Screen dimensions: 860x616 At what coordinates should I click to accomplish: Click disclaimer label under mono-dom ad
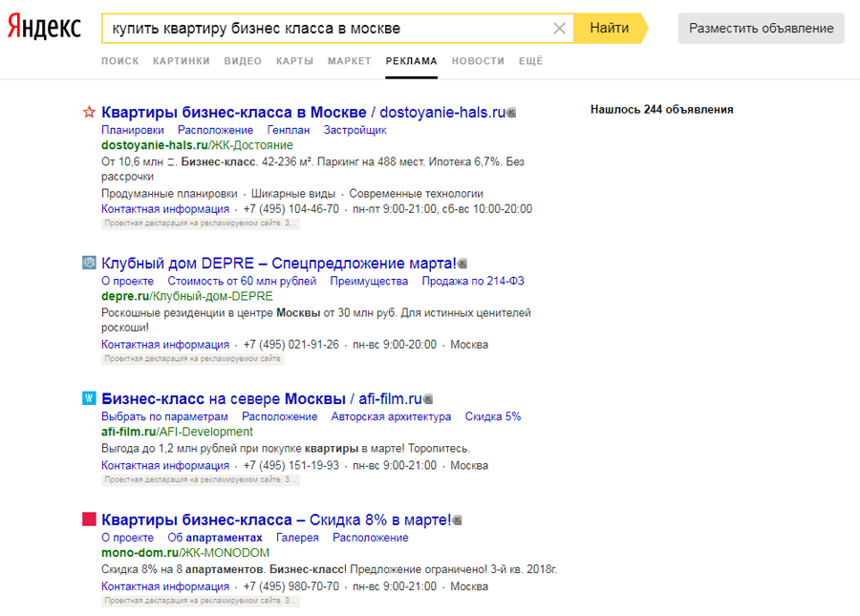tap(201, 601)
